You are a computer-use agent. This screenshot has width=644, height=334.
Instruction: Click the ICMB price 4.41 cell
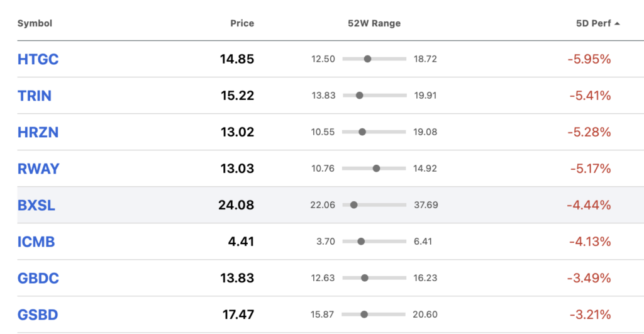(241, 242)
